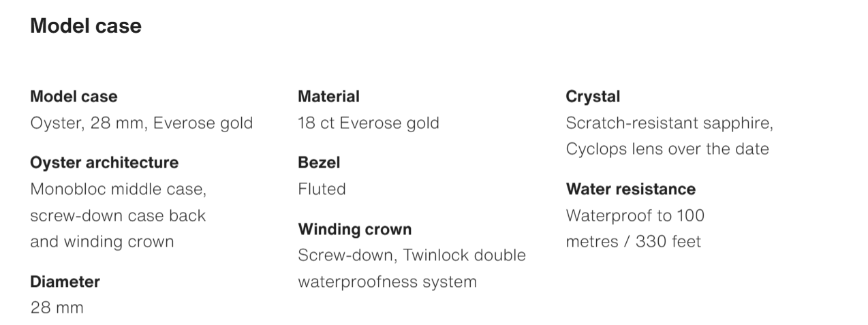This screenshot has height=325, width=868.
Task: Select the "18 ct Everose gold" value
Action: coord(368,123)
